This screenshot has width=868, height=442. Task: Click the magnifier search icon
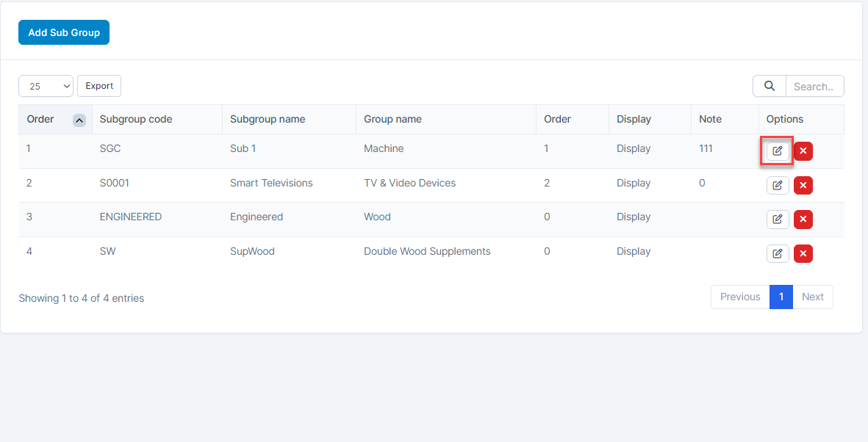(770, 86)
